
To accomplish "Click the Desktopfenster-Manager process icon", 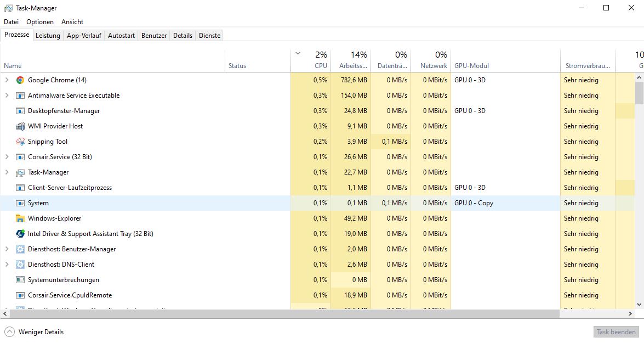I will click(20, 111).
